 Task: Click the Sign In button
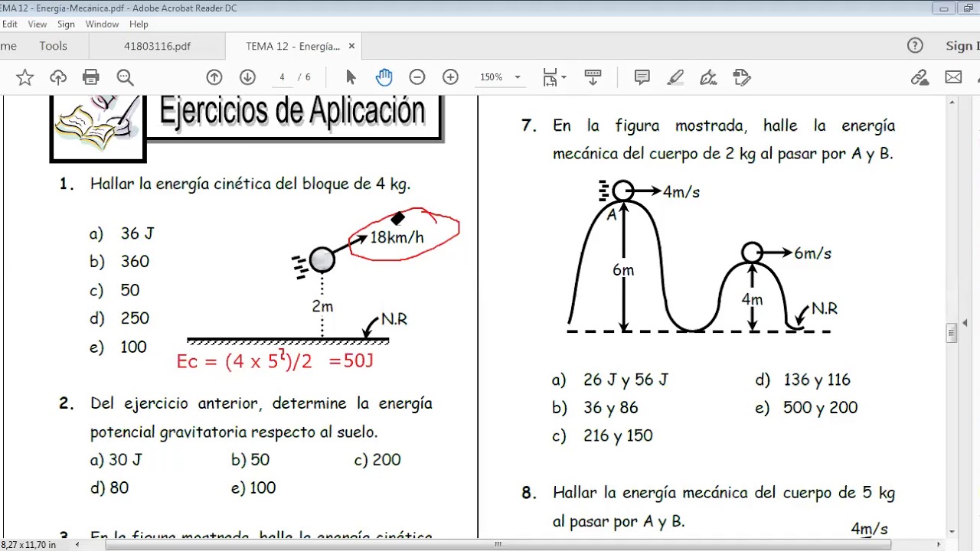coord(962,46)
